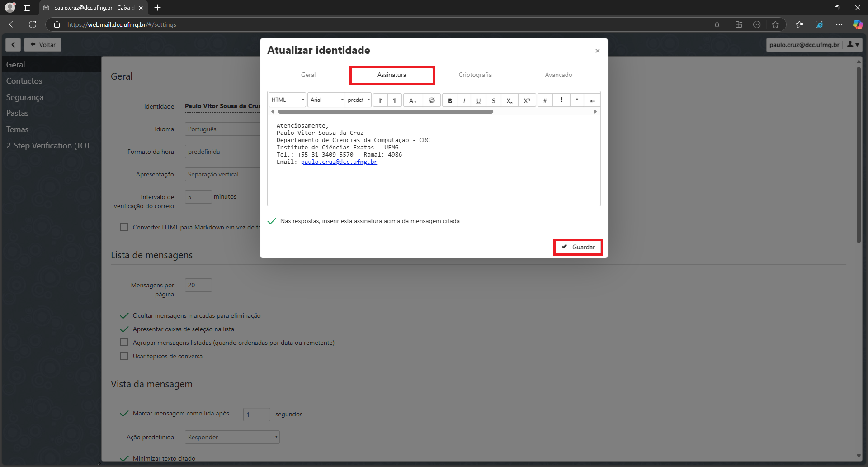The width and height of the screenshot is (868, 467).
Task: Click the underline formatting button
Action: click(x=478, y=100)
